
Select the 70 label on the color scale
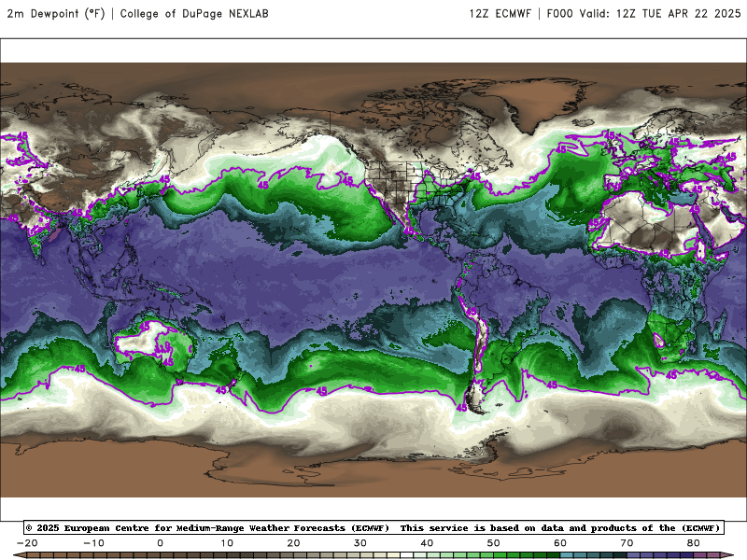click(x=627, y=543)
